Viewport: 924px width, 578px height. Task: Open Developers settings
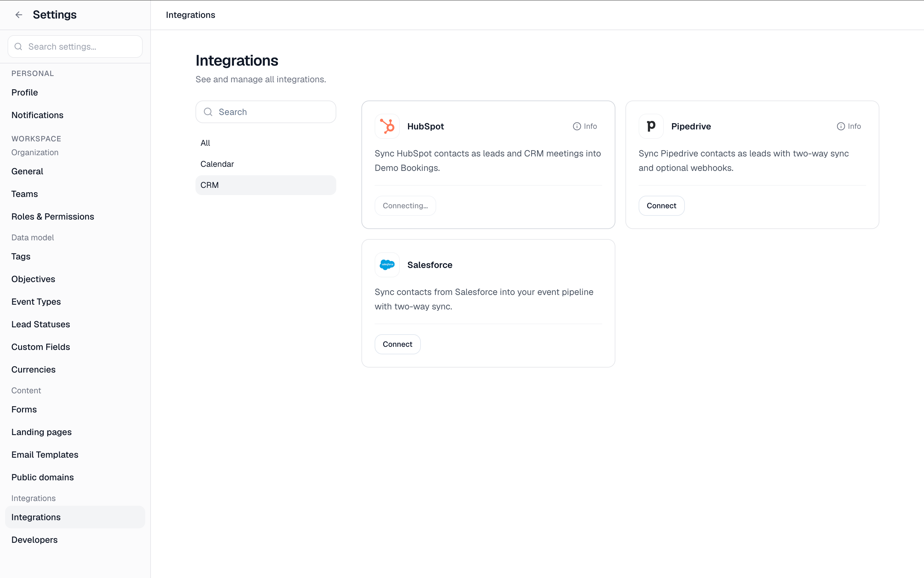click(x=75, y=540)
